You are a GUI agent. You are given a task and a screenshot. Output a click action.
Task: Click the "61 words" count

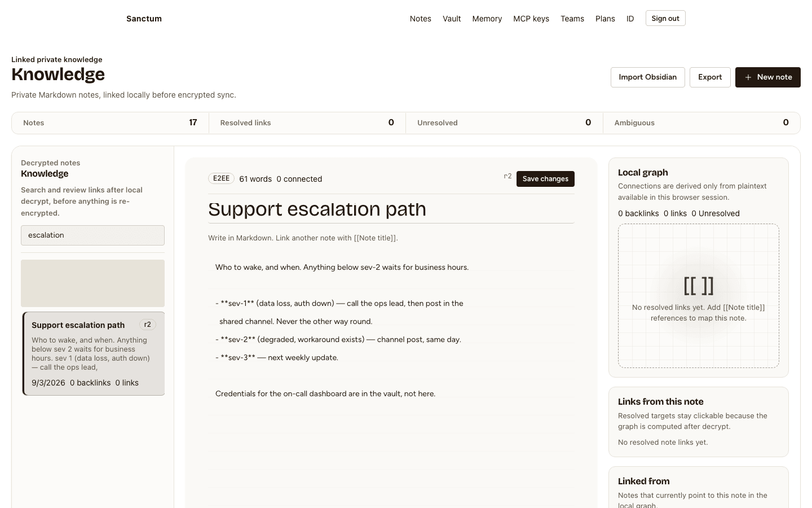click(x=255, y=179)
